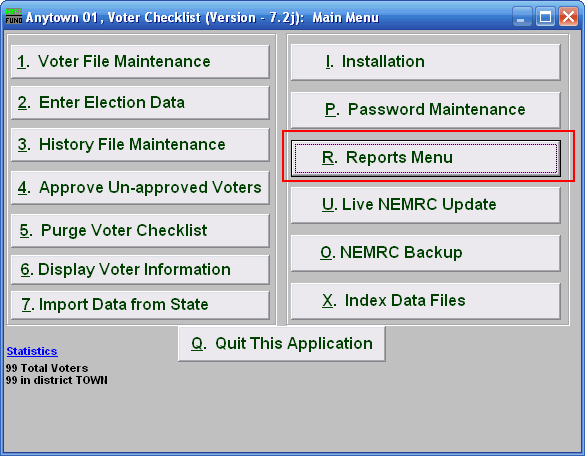The image size is (585, 456).
Task: Open Display Voter Information
Action: click(140, 270)
